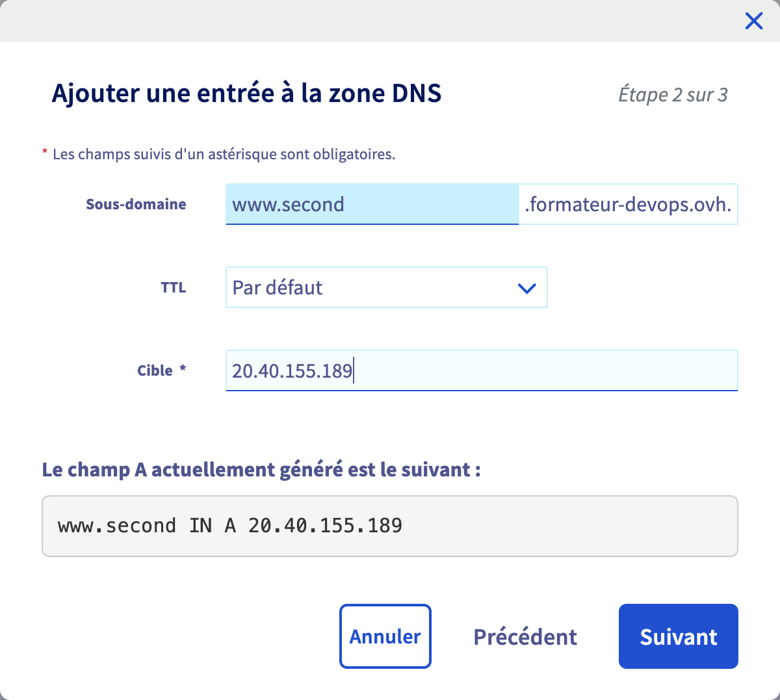Click the TTL dropdown chevron arrow
This screenshot has height=700, width=780.
coord(526,288)
